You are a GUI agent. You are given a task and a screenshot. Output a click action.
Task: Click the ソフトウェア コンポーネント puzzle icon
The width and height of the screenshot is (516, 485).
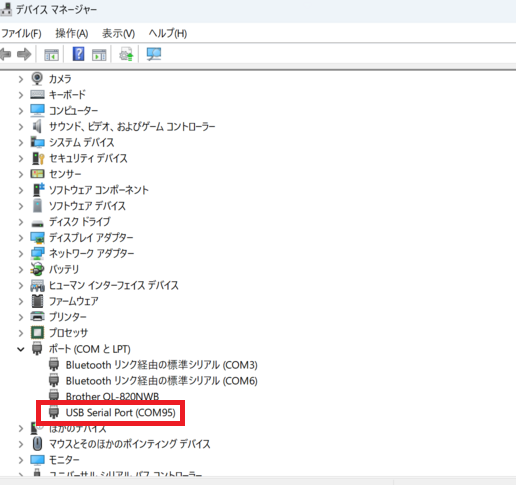point(39,190)
